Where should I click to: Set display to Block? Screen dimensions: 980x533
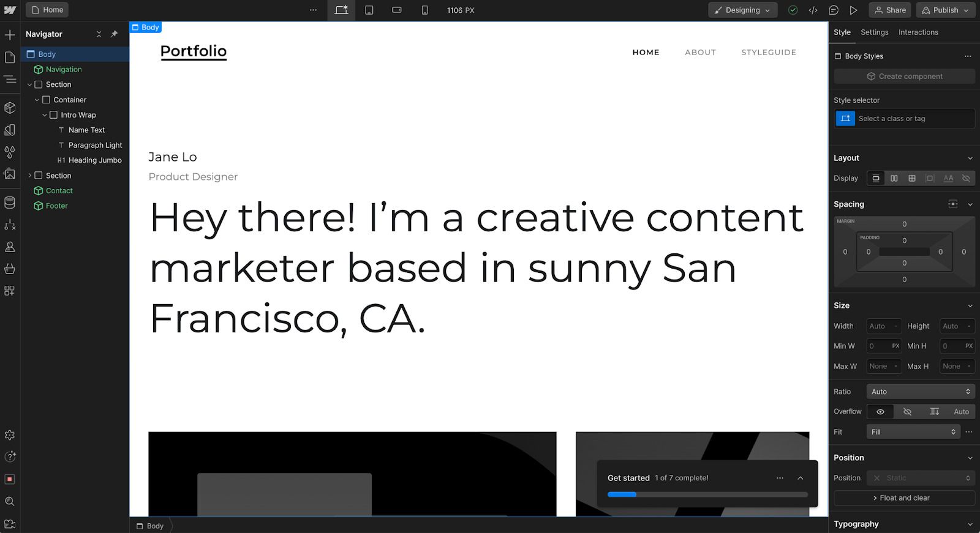point(876,178)
